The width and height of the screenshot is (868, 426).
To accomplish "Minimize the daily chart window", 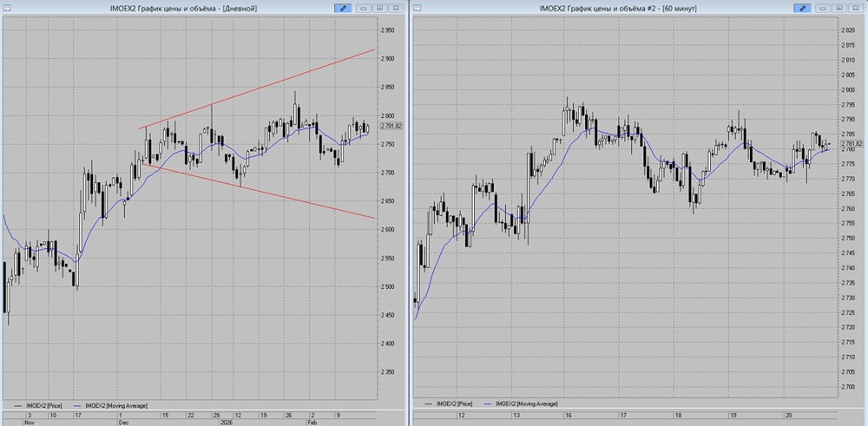I will pos(365,8).
